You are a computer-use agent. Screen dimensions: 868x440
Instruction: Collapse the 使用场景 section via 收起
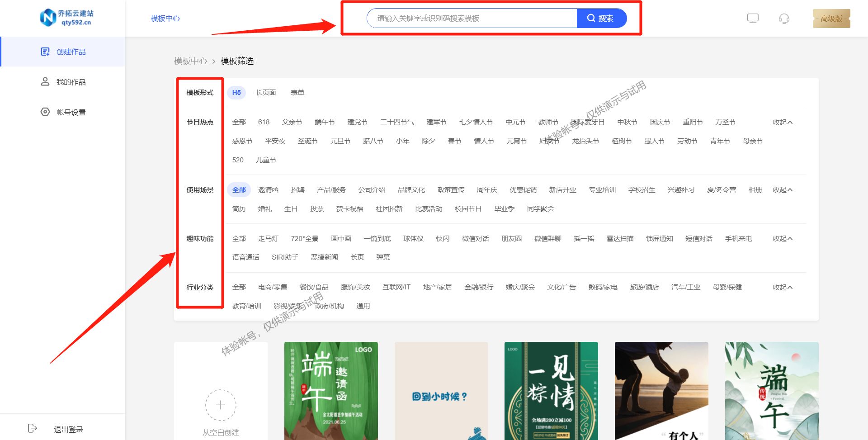point(782,189)
